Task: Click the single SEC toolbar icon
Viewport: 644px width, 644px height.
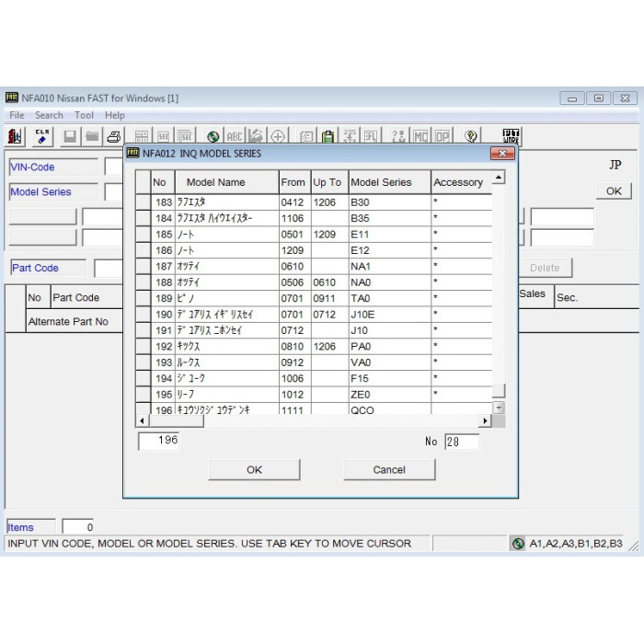Action: coord(164,136)
